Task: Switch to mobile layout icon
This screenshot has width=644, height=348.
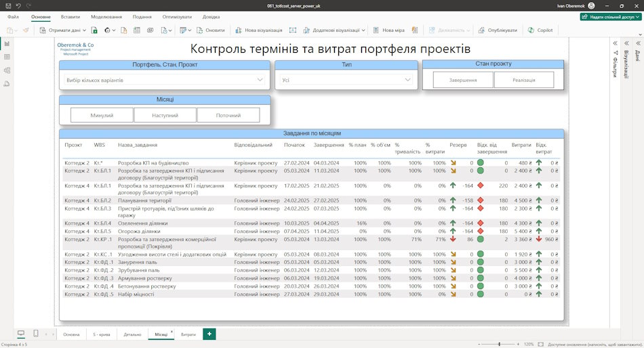Action: click(x=36, y=333)
